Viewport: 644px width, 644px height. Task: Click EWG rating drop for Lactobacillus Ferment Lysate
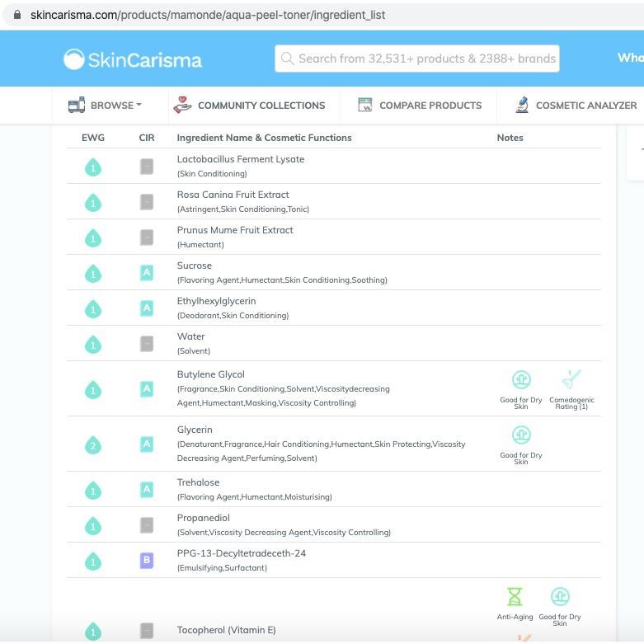point(93,167)
